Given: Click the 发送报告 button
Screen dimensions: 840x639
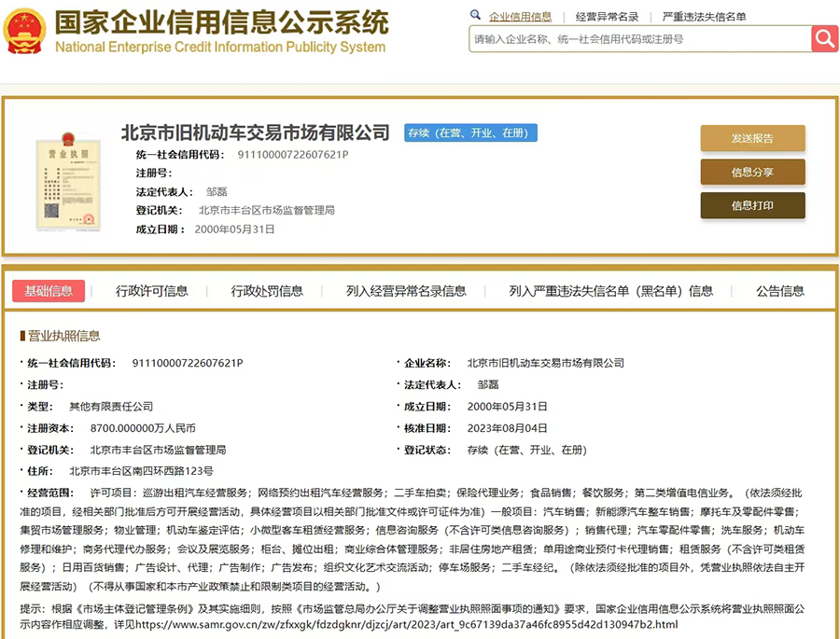Looking at the screenshot, I should click(x=752, y=138).
